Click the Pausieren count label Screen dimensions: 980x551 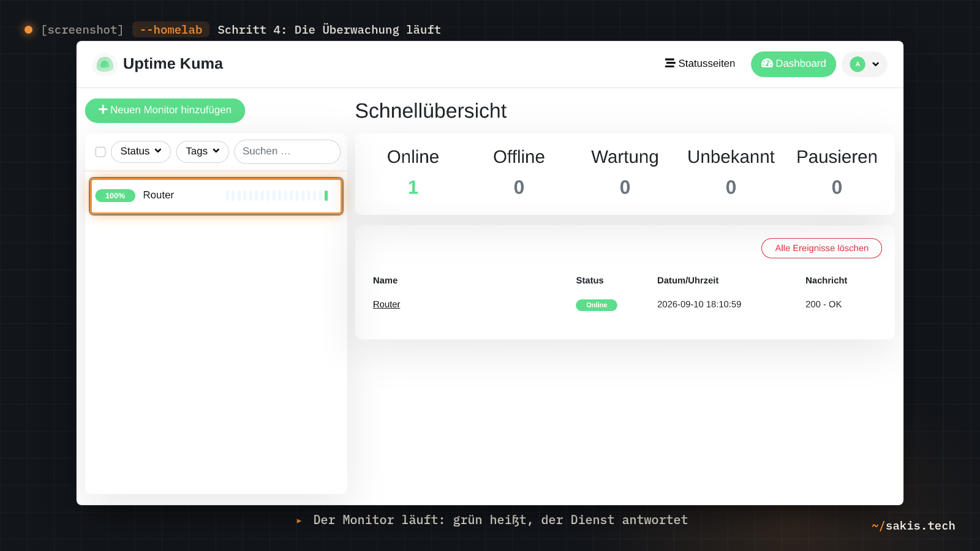click(x=837, y=157)
